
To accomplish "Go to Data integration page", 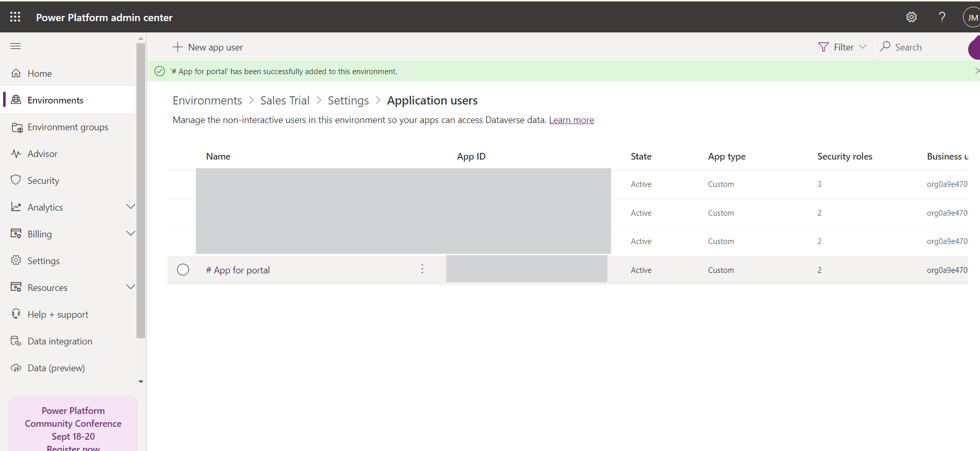I will click(60, 341).
